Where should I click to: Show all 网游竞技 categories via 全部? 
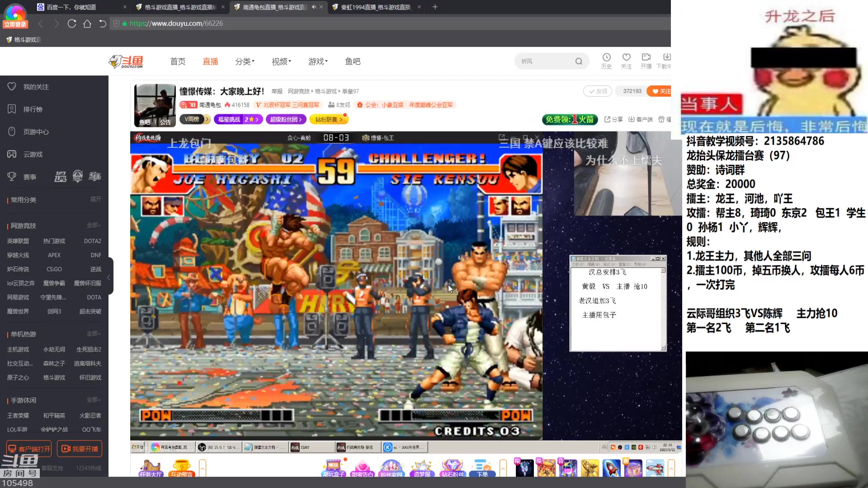pos(94,225)
